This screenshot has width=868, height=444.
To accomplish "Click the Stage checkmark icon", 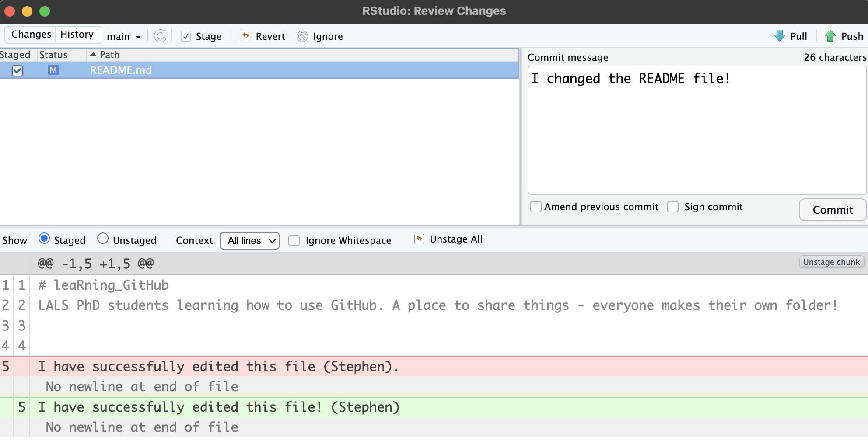I will (186, 36).
